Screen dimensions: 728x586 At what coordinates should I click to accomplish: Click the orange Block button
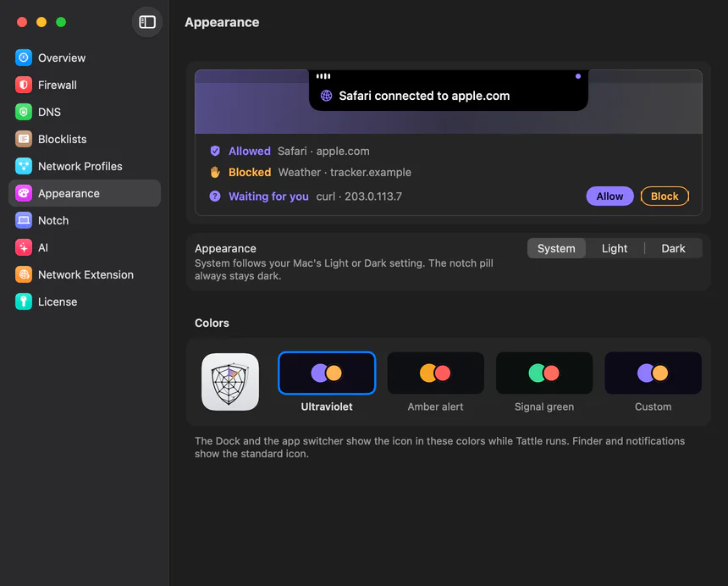click(665, 196)
